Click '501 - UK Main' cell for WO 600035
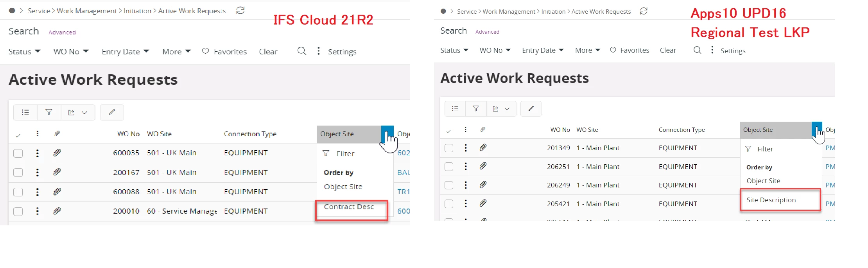This screenshot has width=868, height=268. [x=172, y=153]
